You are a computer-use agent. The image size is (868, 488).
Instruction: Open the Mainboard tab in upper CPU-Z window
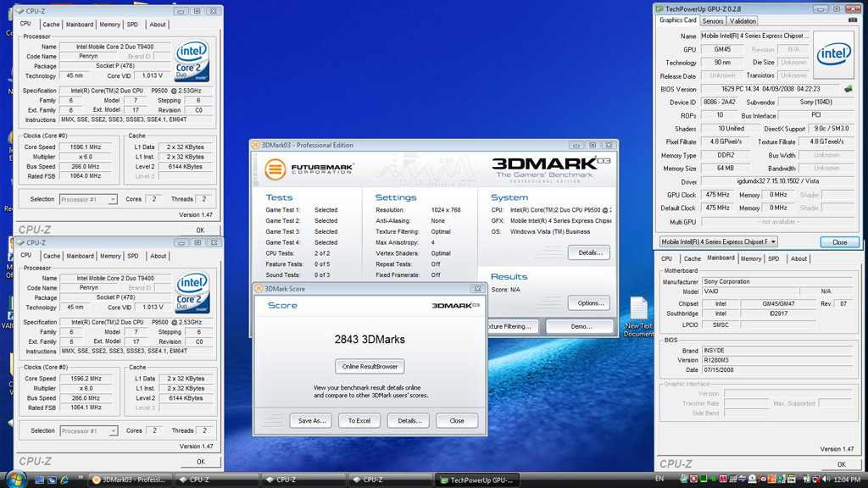coord(80,25)
